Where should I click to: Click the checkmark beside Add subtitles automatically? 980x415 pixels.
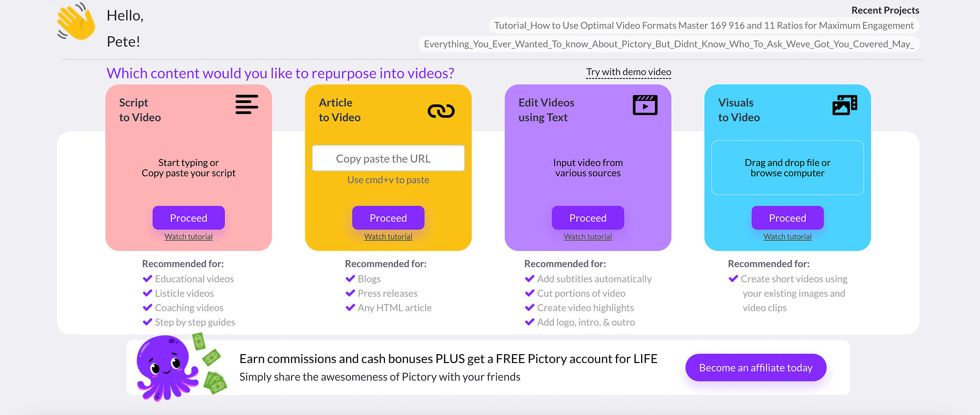pos(529,279)
